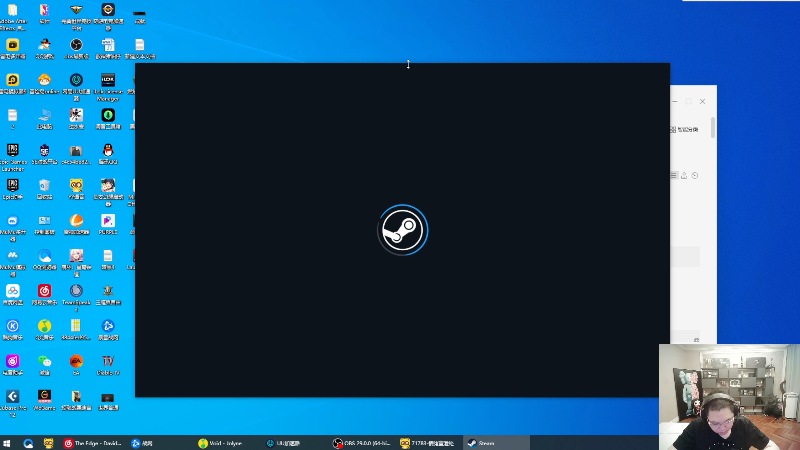Open MuMu multi-instance desktop icon

(13, 227)
